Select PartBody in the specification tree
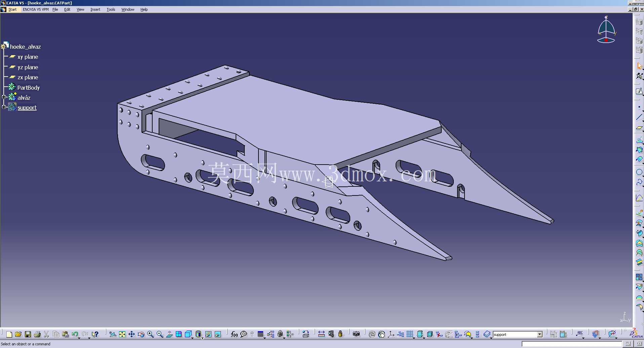Viewport: 644px width, 348px height. 29,87
